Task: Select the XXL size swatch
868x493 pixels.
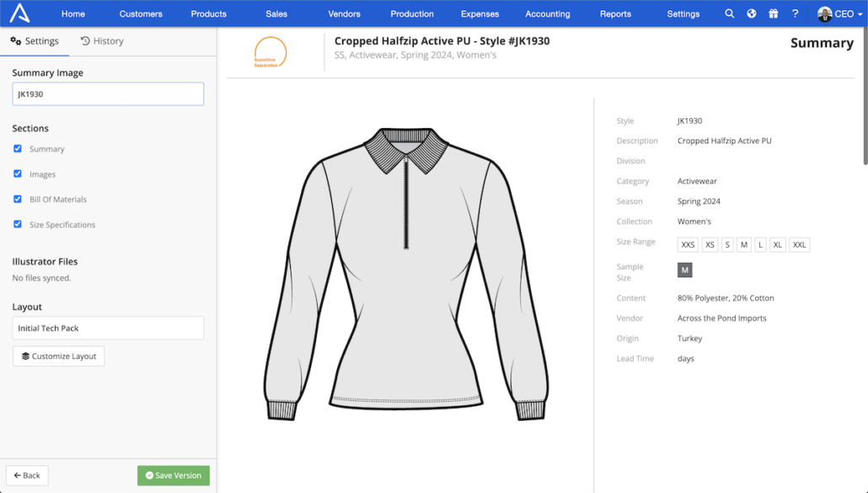Action: point(798,244)
